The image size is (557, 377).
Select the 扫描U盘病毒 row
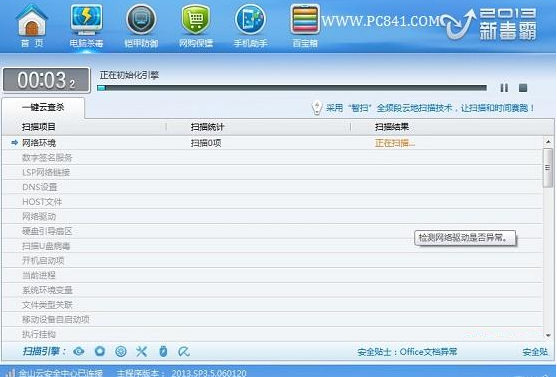[272, 246]
